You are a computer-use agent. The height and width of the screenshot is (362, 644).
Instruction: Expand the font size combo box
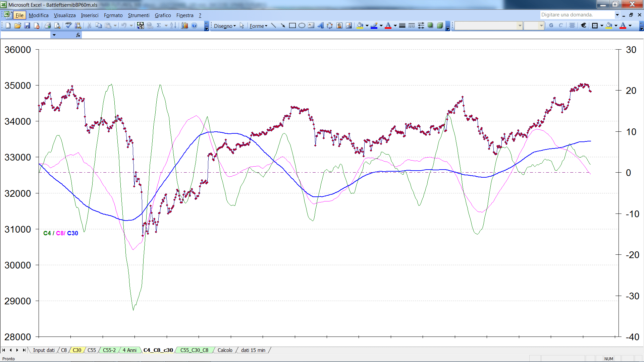(541, 25)
